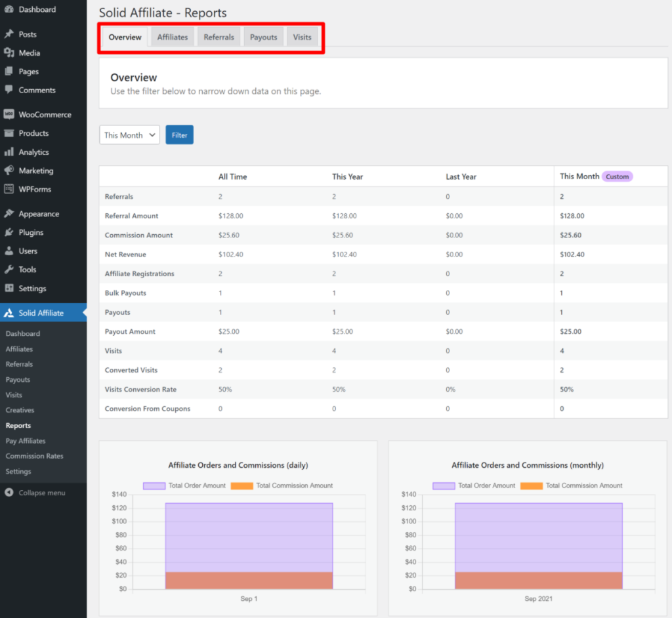Viewport: 672px width, 618px height.
Task: Click the Commission Amount row label
Action: pos(139,236)
